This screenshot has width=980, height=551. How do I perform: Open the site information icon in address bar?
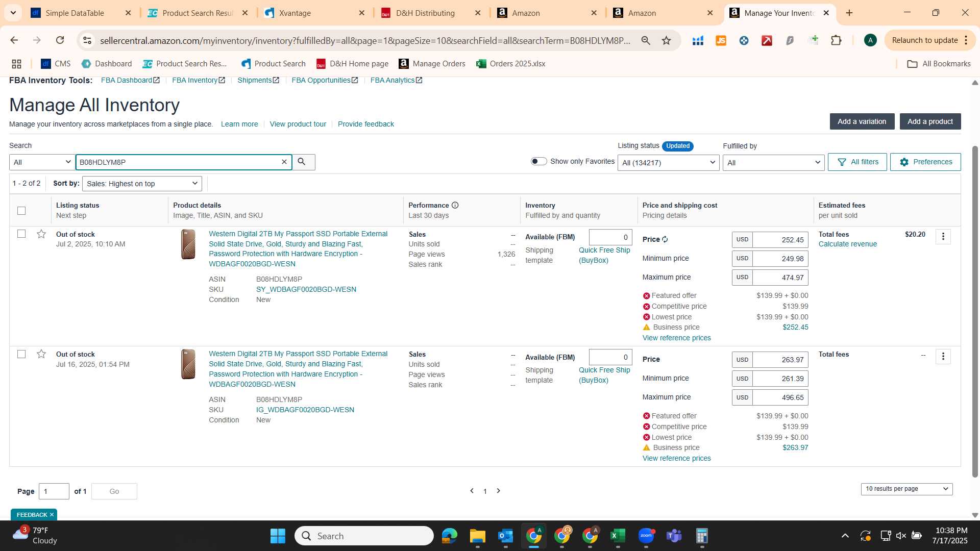pyautogui.click(x=87, y=40)
